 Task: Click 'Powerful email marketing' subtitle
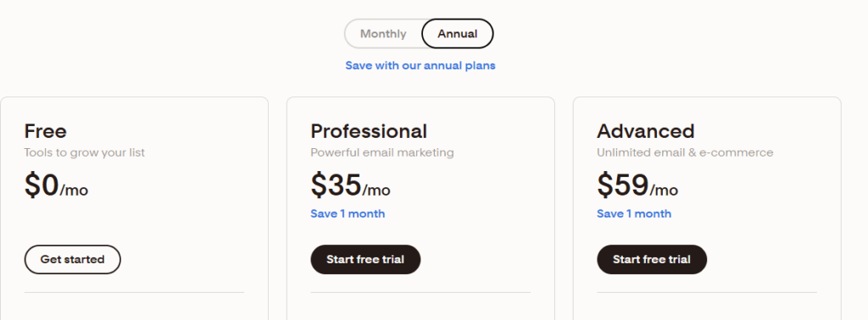382,152
